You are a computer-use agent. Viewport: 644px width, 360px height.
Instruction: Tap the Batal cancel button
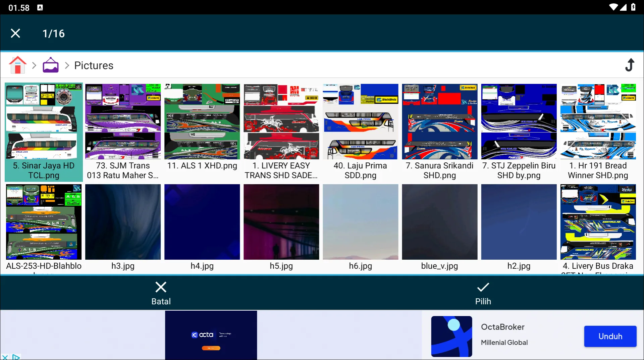[161, 293]
